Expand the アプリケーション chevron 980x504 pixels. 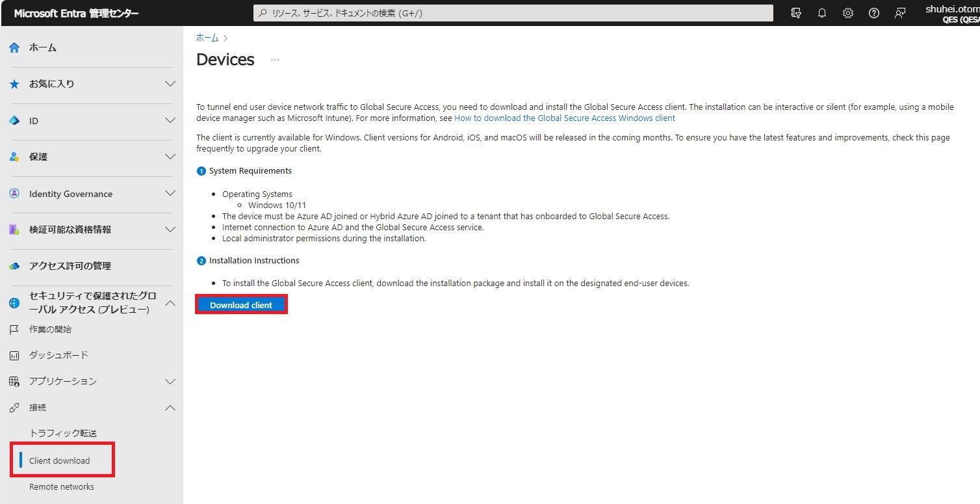(x=170, y=382)
